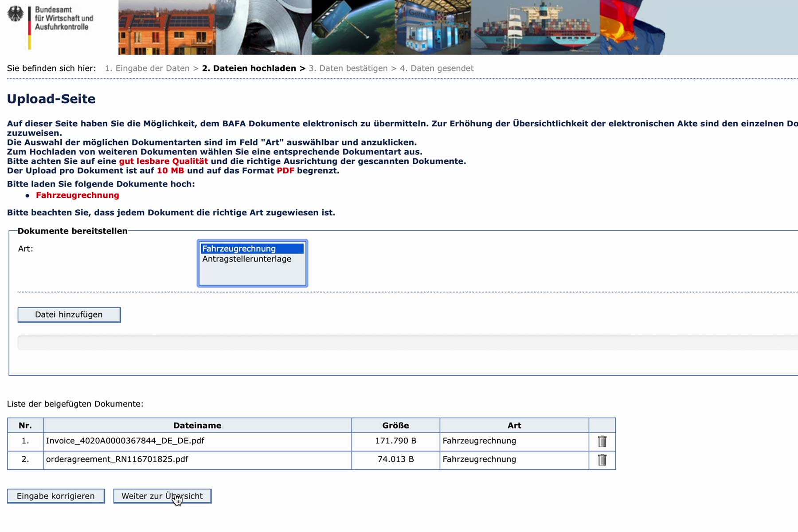
Task: Go to step 1 Eingabe der Daten
Action: point(147,68)
